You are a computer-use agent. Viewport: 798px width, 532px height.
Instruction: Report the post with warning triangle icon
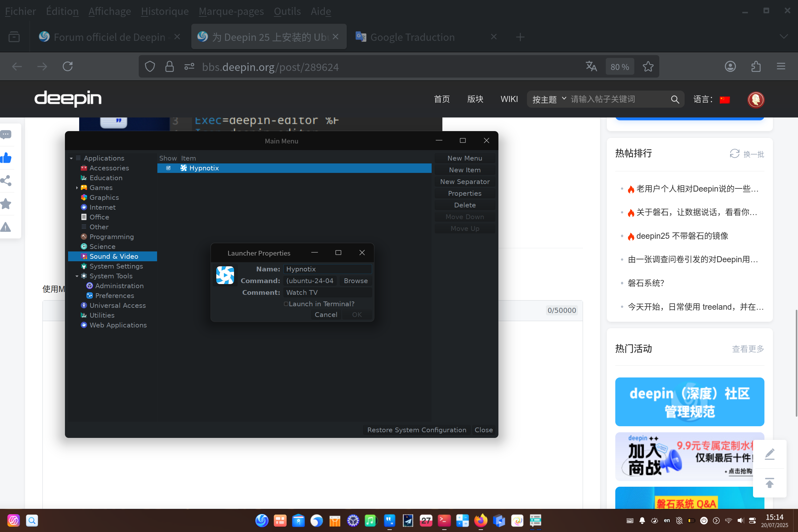point(6,227)
